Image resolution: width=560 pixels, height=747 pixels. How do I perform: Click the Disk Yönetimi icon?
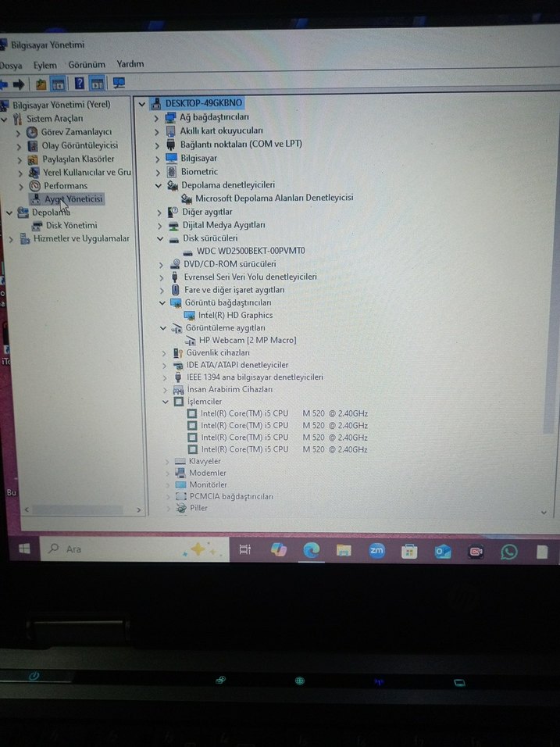(x=37, y=226)
